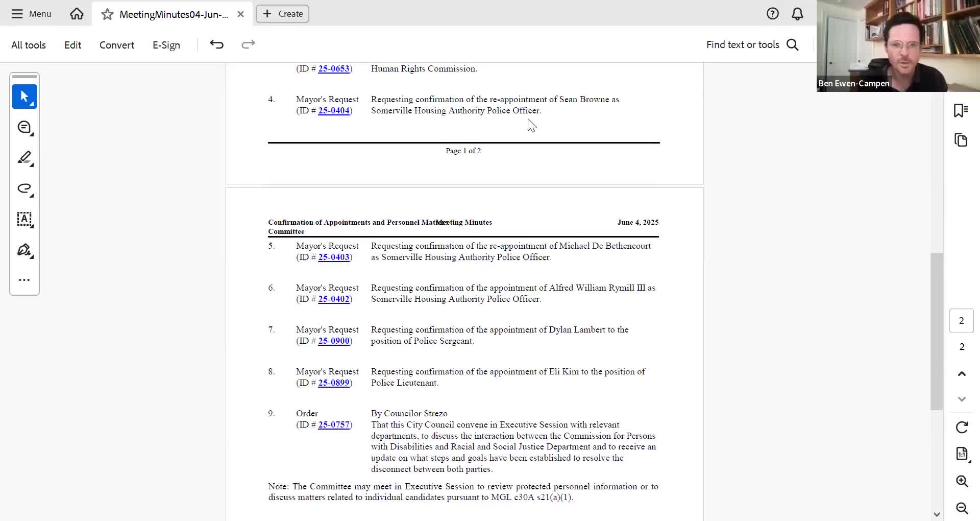Choose the Add text box tool

tap(24, 219)
